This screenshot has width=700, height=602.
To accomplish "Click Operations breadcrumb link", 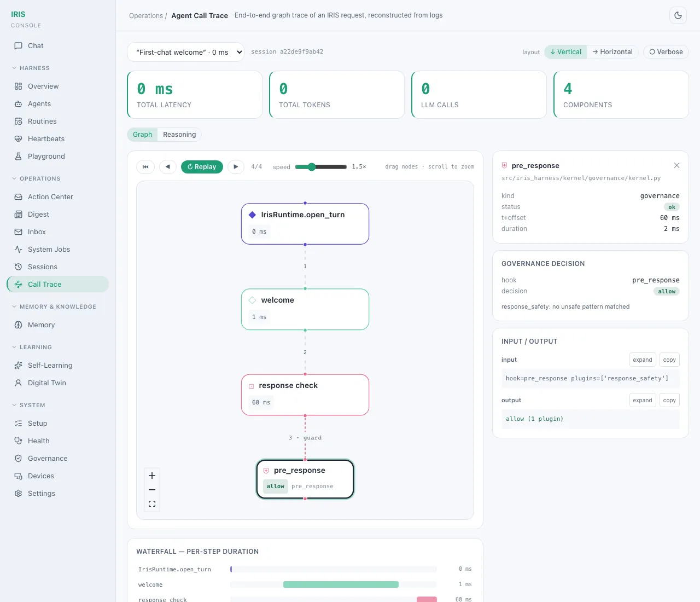I will coord(146,16).
